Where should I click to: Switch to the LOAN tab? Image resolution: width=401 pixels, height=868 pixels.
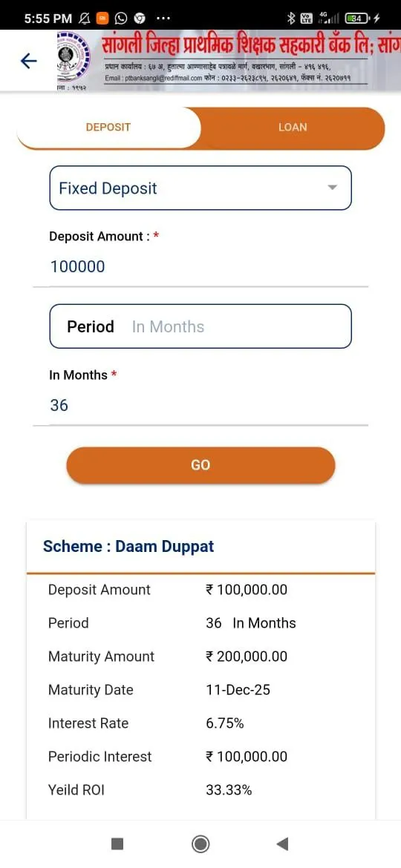pyautogui.click(x=293, y=128)
